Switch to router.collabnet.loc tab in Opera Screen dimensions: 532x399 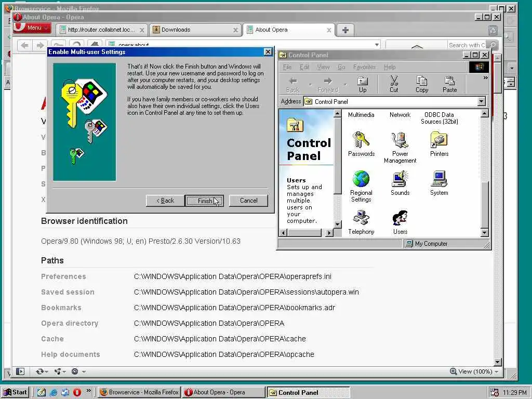pyautogui.click(x=102, y=30)
